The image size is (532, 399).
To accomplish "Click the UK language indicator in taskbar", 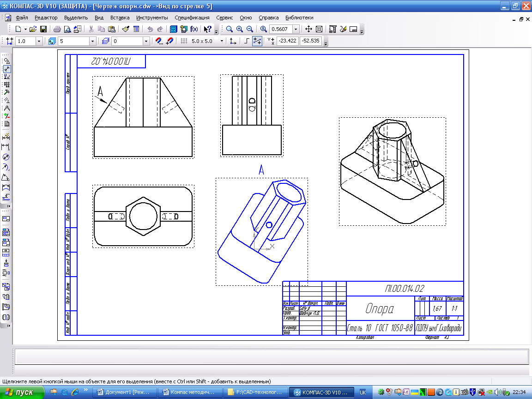I will 363,393.
